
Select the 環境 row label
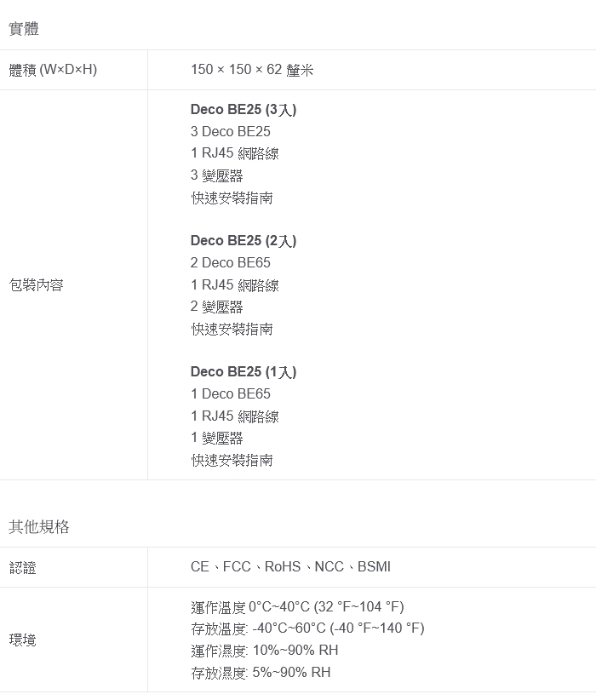[x=23, y=640]
